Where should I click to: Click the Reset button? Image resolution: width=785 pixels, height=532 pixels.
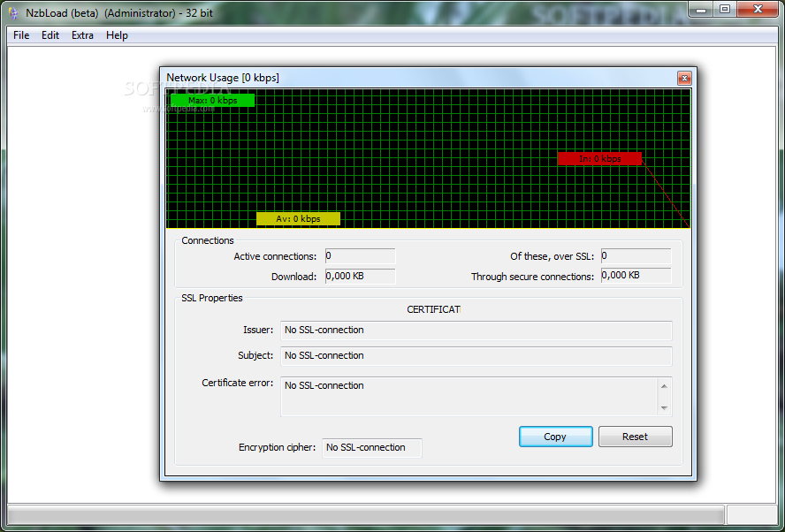[635, 437]
